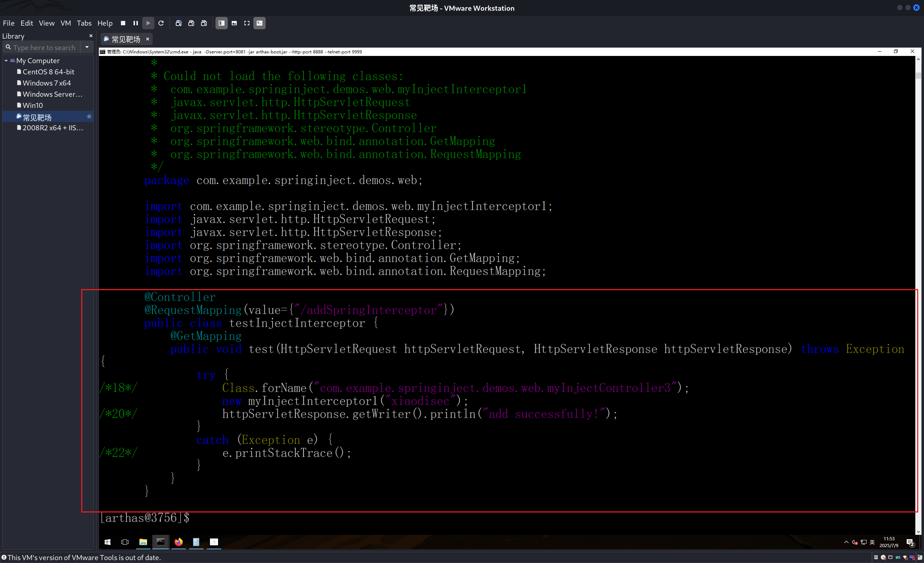The width and height of the screenshot is (924, 563).
Task: Select CentOS 8 64-bit in the library
Action: coord(48,72)
